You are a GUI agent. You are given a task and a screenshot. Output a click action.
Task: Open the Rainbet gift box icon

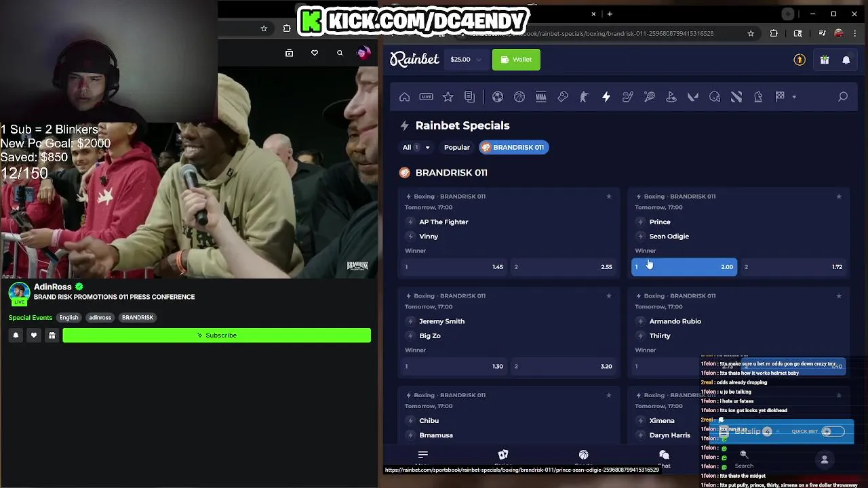tap(825, 60)
